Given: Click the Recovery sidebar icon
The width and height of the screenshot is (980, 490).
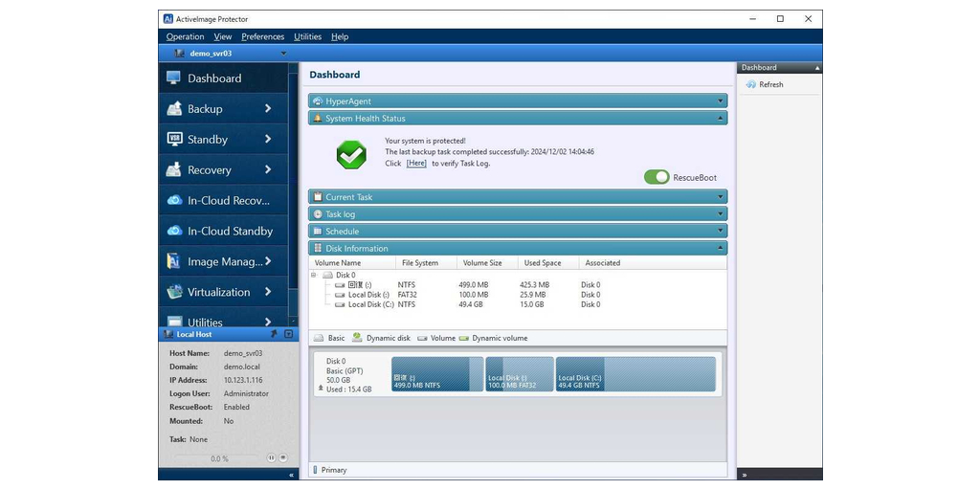Looking at the screenshot, I should (x=174, y=169).
